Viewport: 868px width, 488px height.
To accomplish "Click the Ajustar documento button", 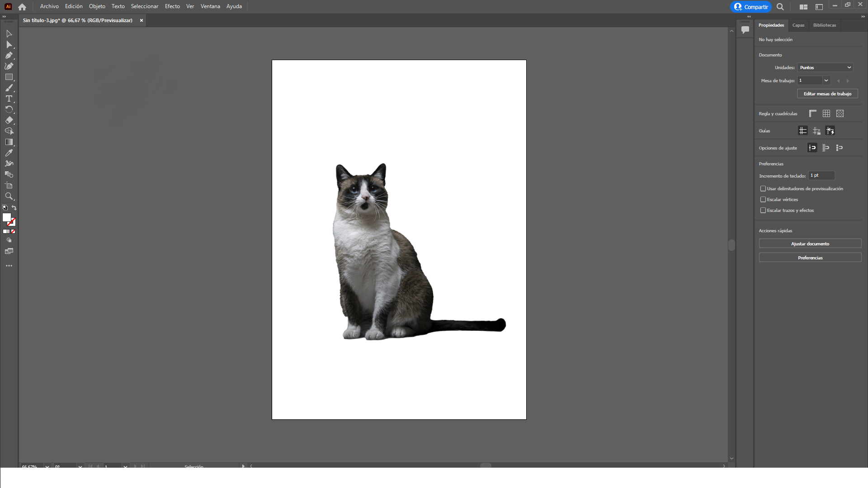I will click(x=810, y=244).
